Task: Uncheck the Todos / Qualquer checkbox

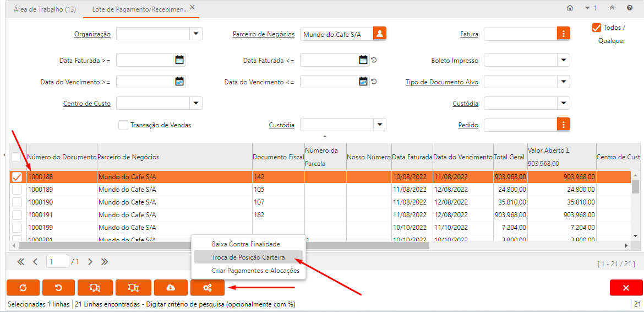Action: coord(596,28)
